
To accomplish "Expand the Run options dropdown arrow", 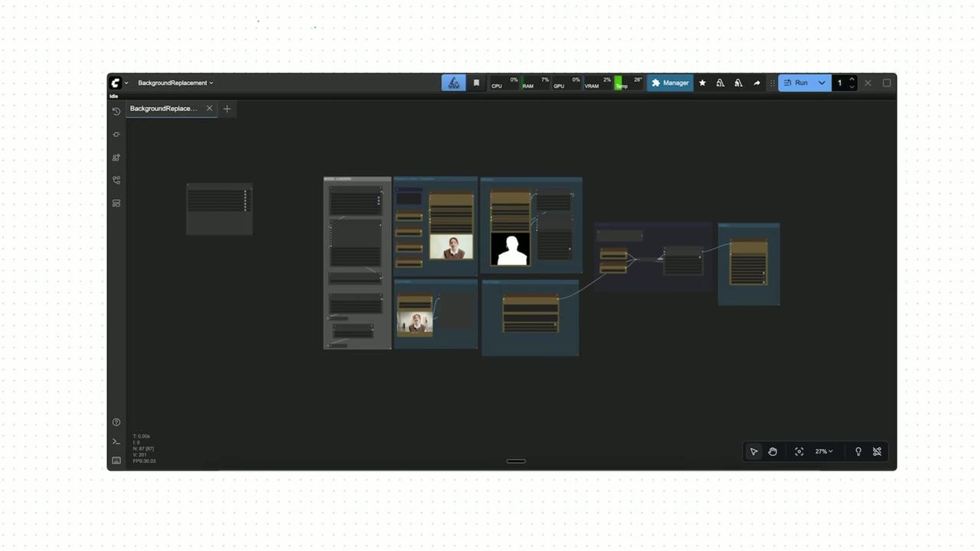I will point(822,83).
